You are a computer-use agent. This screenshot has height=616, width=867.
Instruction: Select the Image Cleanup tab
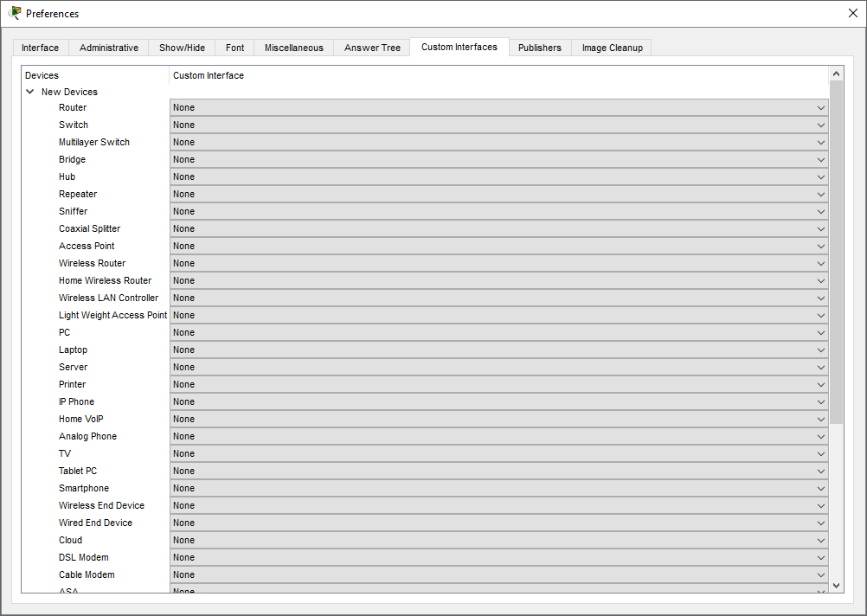(612, 48)
